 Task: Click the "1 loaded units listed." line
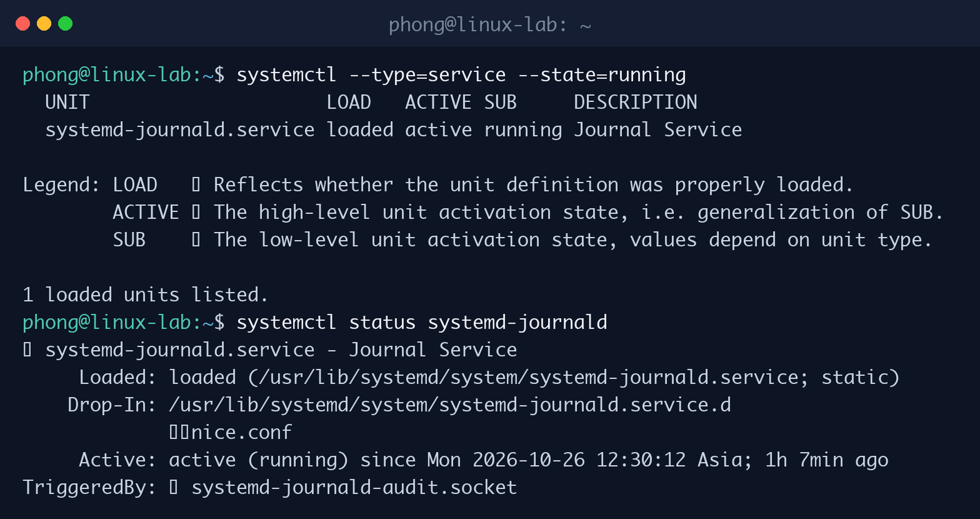click(x=145, y=295)
